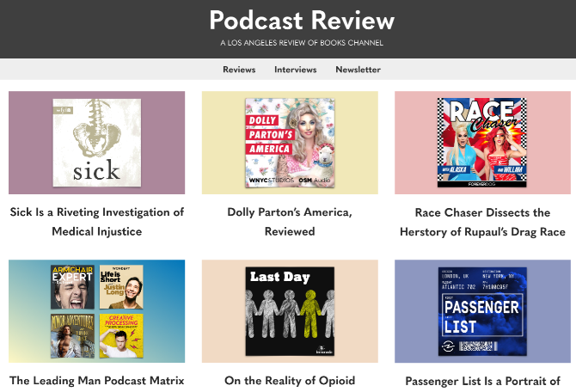This screenshot has height=392, width=576.
Task: Open the Dolly Parton's America cover thumbnail
Action: (290, 143)
